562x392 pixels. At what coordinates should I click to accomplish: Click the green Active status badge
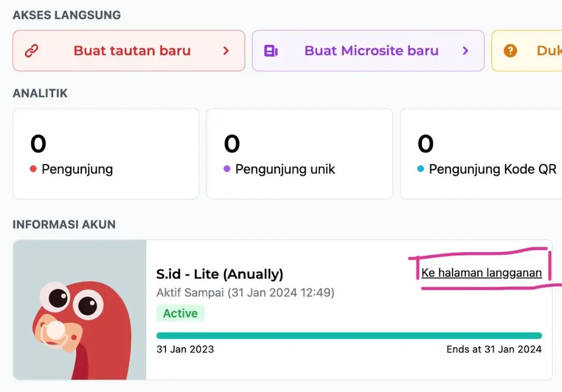point(180,313)
